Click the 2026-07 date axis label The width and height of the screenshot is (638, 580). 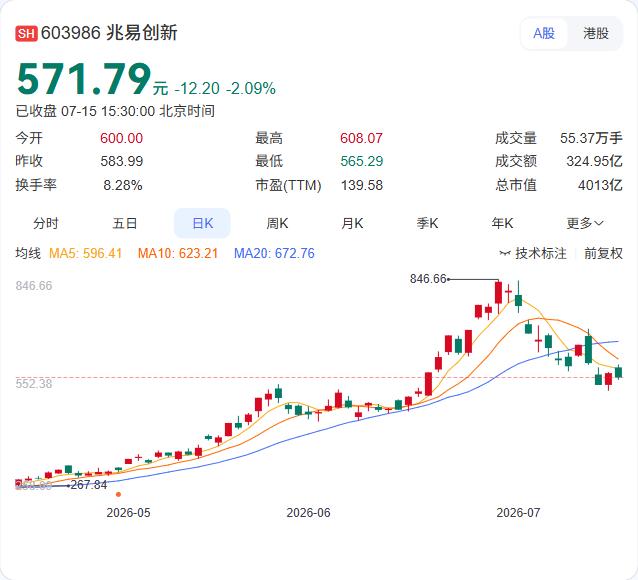(518, 512)
